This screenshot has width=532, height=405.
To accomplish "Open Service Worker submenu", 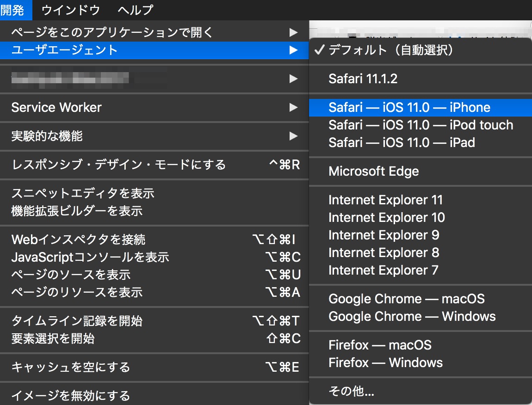I will (x=155, y=108).
